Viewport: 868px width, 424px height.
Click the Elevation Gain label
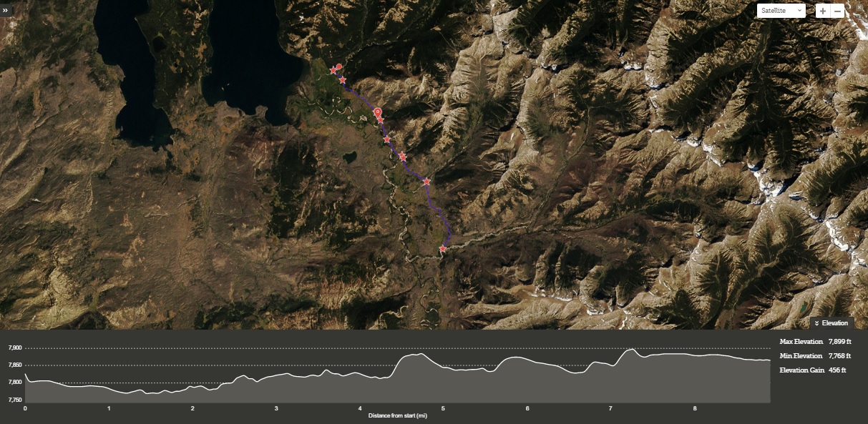click(x=801, y=370)
